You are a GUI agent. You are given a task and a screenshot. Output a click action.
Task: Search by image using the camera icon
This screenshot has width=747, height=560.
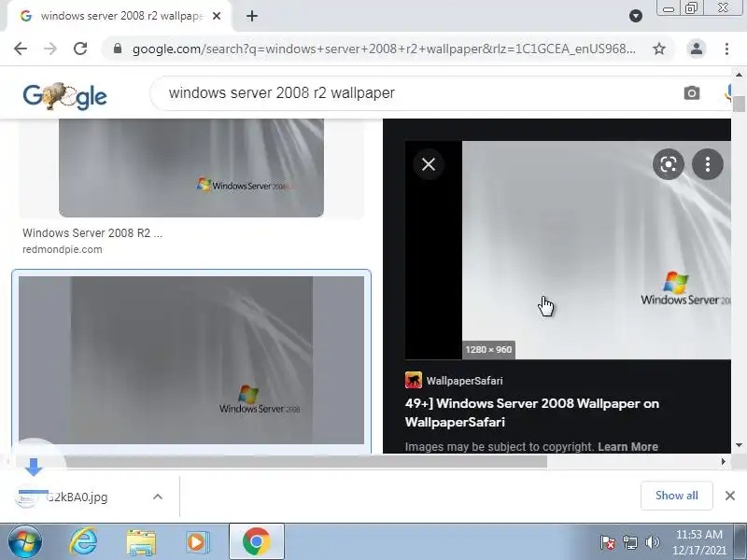692,92
